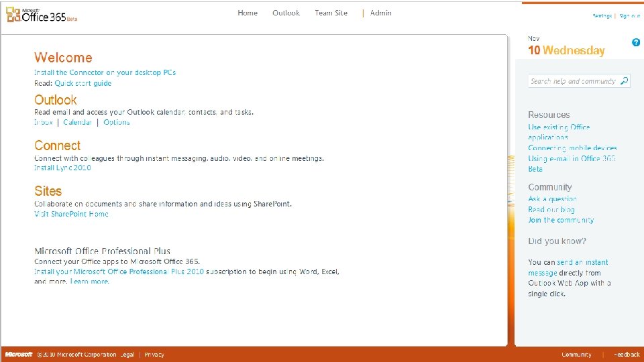Open the Settings link at top right
The width and height of the screenshot is (644, 362).
[602, 16]
